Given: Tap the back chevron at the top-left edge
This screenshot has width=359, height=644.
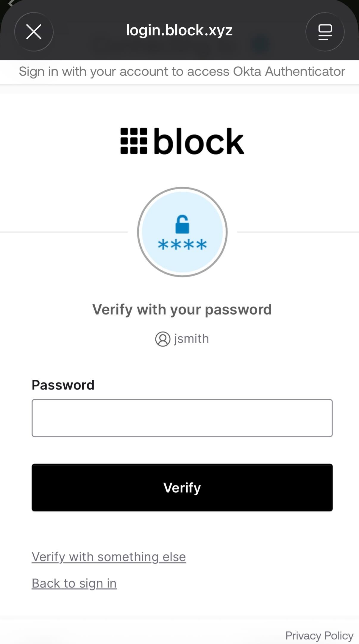Looking at the screenshot, I should (11, 3).
